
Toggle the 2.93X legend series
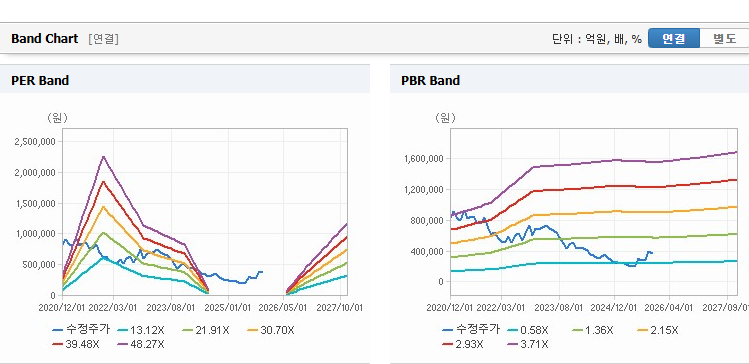pyautogui.click(x=463, y=344)
